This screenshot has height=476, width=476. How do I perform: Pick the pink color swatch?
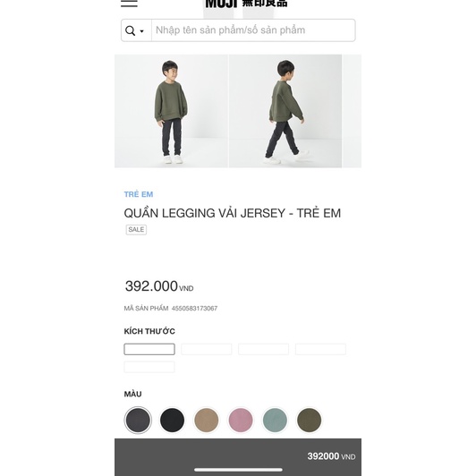pyautogui.click(x=241, y=421)
